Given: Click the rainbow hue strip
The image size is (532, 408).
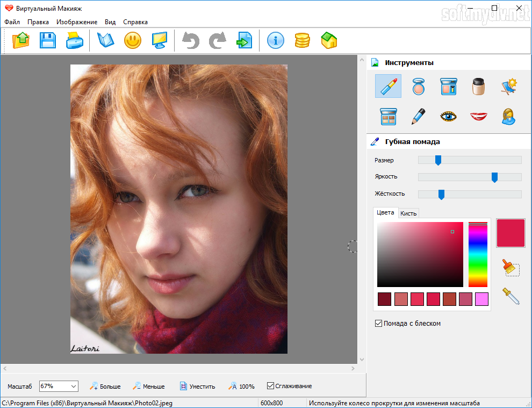Looking at the screenshot, I should click(x=478, y=255).
